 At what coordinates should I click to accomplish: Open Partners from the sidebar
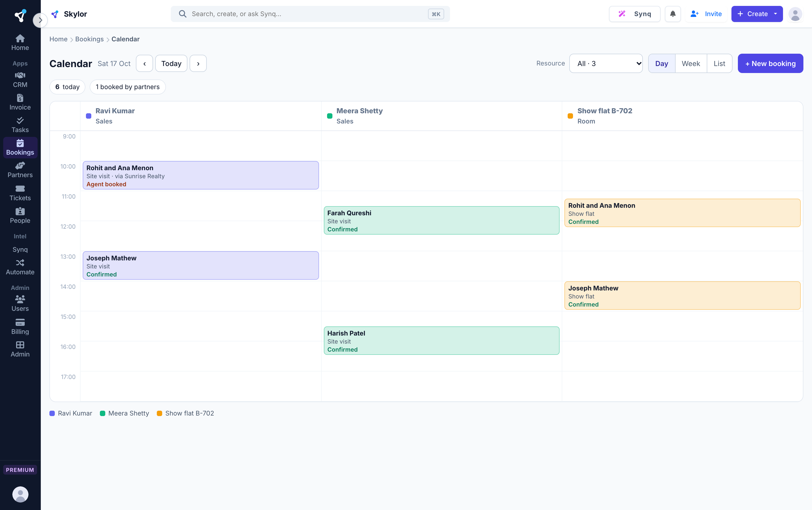[20, 170]
